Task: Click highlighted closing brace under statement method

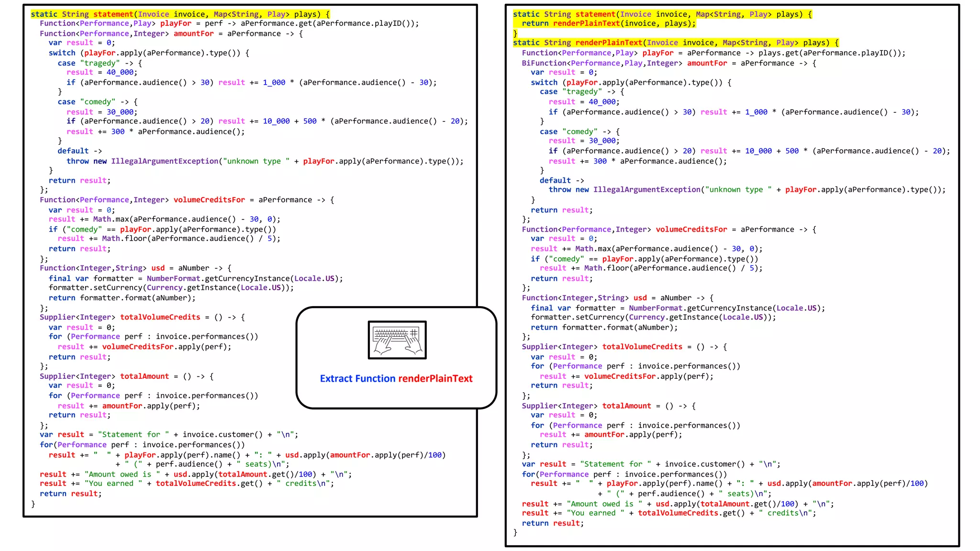Action: [515, 33]
